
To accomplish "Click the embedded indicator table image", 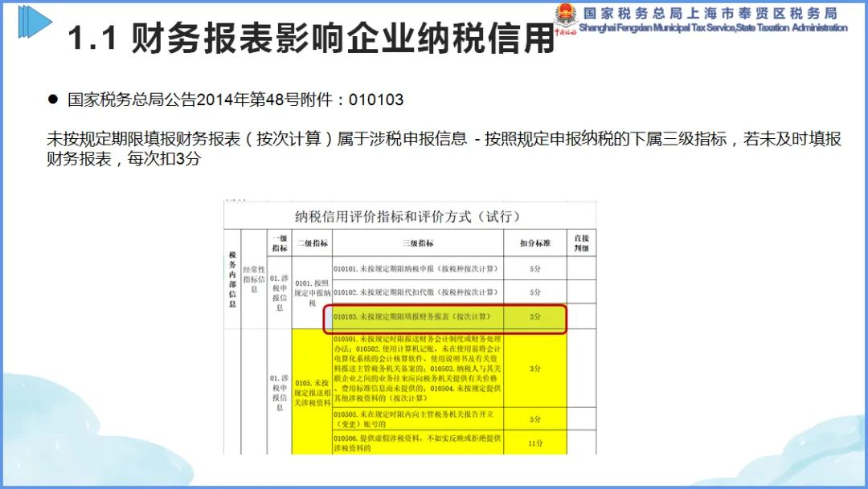I will coord(410,328).
